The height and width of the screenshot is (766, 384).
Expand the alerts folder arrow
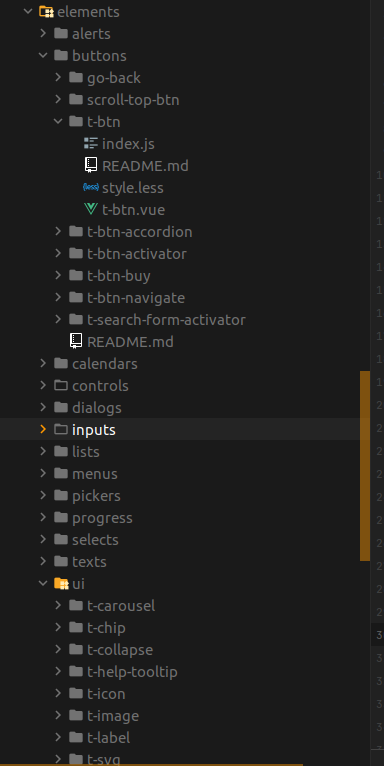[x=43, y=33]
